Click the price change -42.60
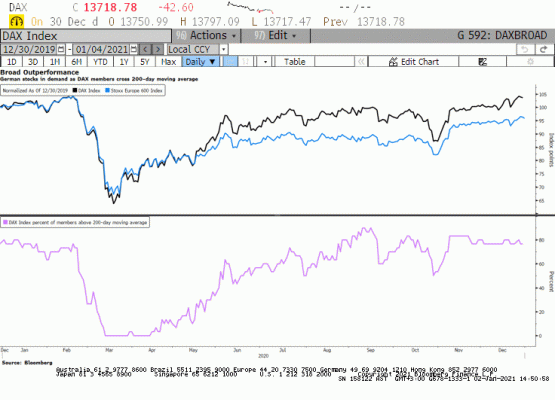The image size is (555, 400). [176, 7]
